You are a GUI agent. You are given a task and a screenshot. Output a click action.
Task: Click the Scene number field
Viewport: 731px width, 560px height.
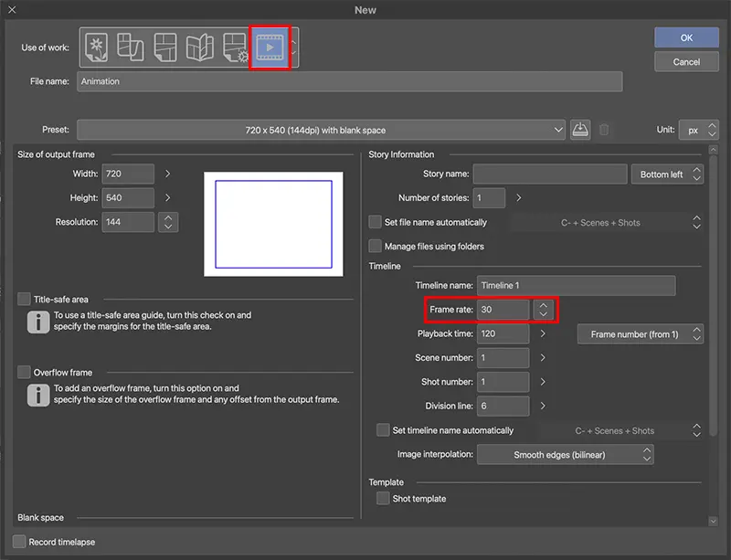click(x=503, y=357)
